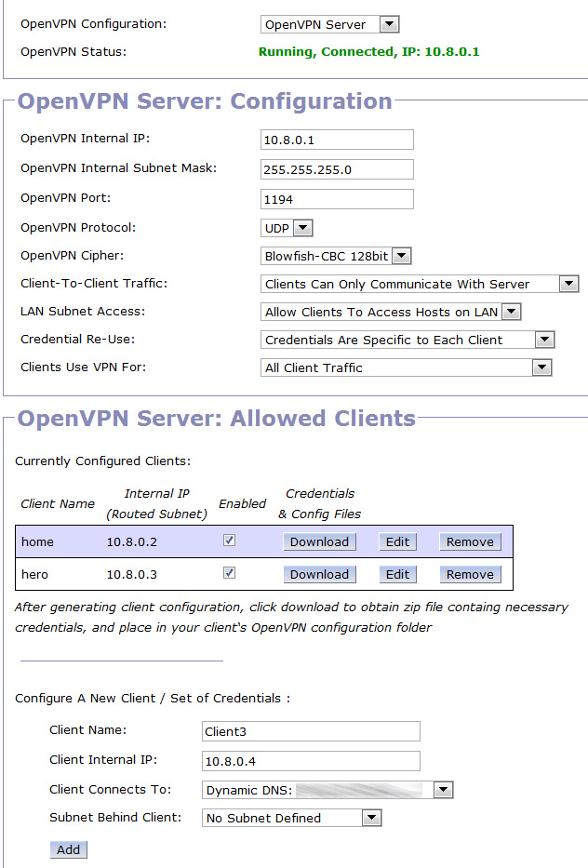Expand the OpenVPN Protocol UDP dropdown

pyautogui.click(x=287, y=228)
